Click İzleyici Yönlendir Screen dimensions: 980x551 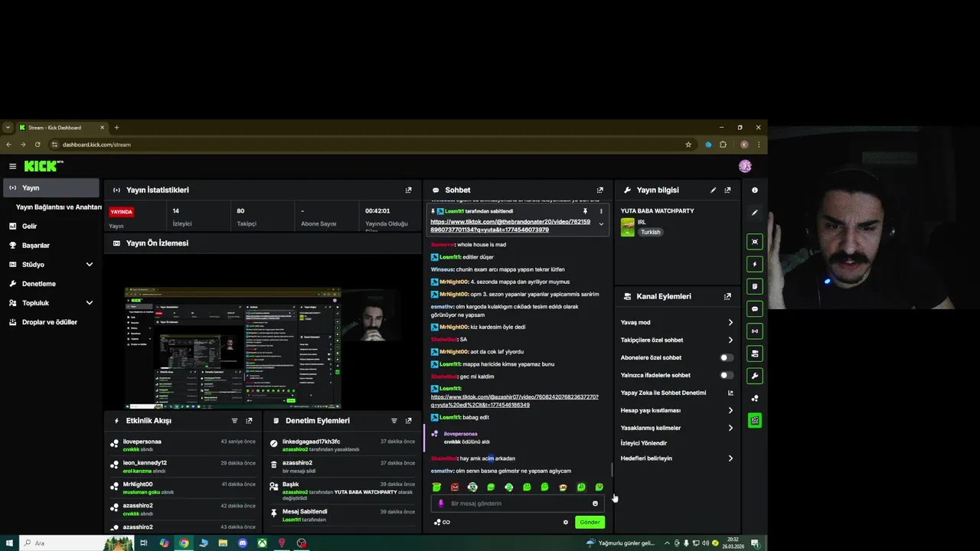click(644, 443)
